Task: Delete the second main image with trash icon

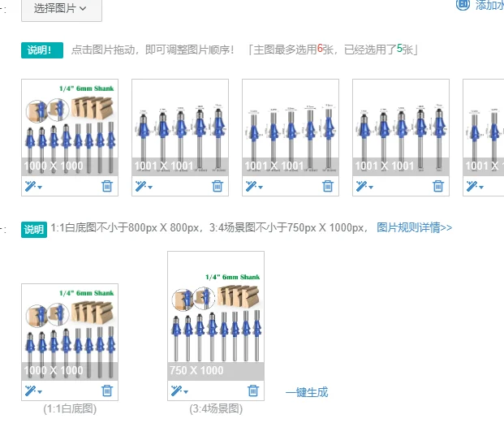Action: (x=218, y=186)
